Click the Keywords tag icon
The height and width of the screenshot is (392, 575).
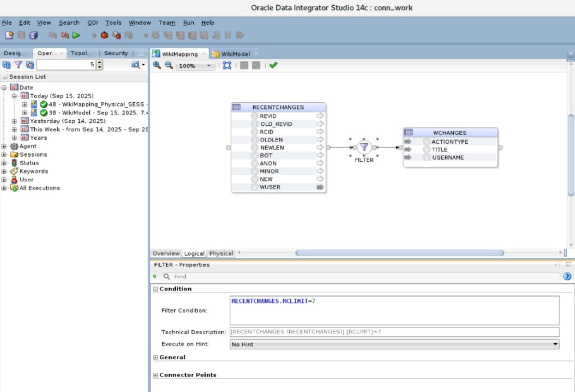[14, 171]
